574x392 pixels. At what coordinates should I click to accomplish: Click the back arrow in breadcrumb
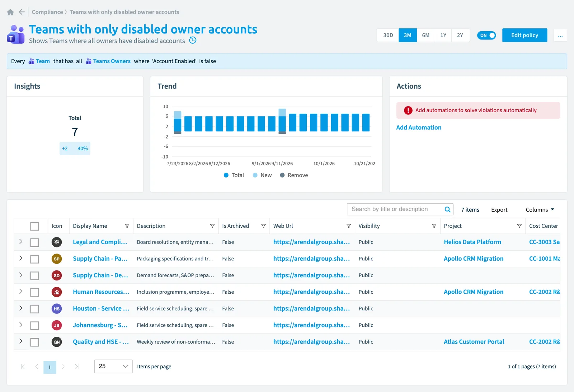click(22, 12)
